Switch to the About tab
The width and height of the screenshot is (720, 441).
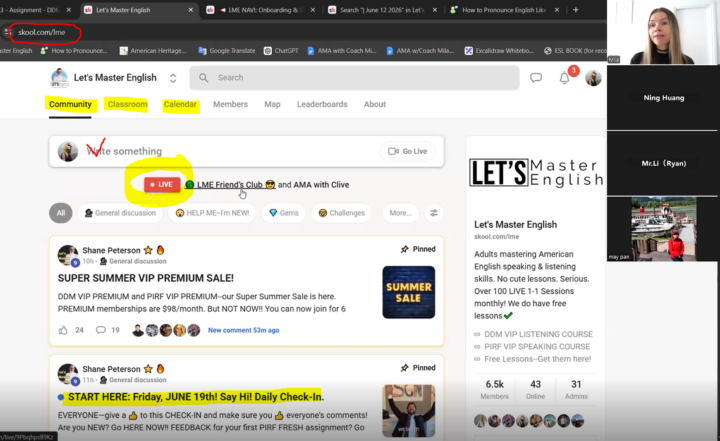click(x=375, y=104)
